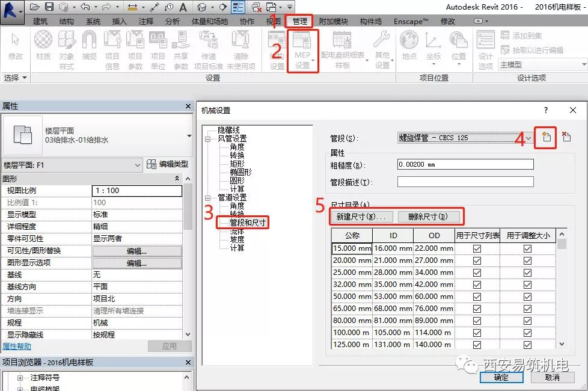Open the Materials (材质) tool
The width and height of the screenshot is (588, 391).
pos(43,46)
